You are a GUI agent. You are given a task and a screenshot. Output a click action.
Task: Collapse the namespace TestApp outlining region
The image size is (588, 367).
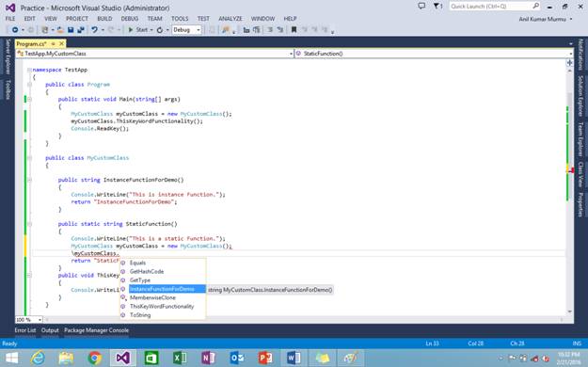coord(29,70)
